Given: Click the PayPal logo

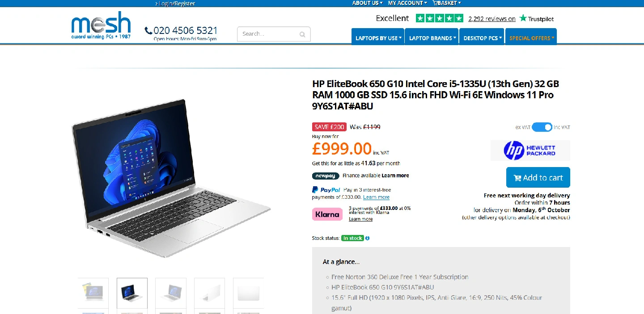Looking at the screenshot, I should [x=326, y=190].
